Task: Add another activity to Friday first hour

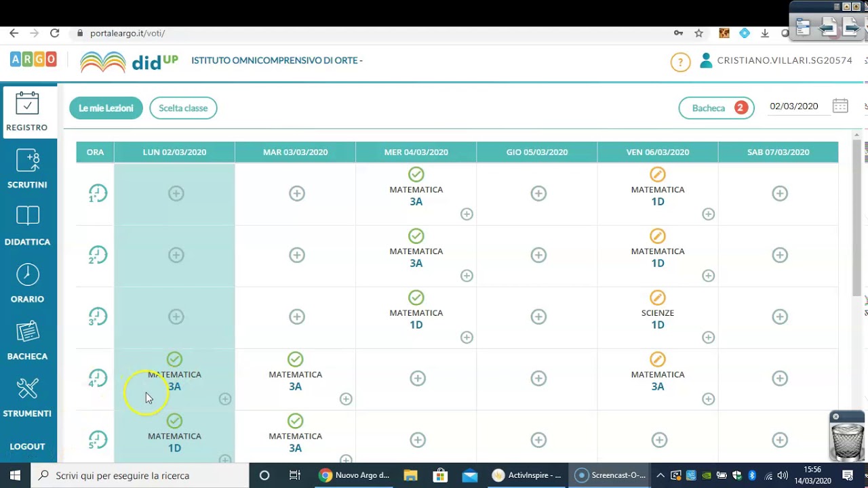Action: 708,214
